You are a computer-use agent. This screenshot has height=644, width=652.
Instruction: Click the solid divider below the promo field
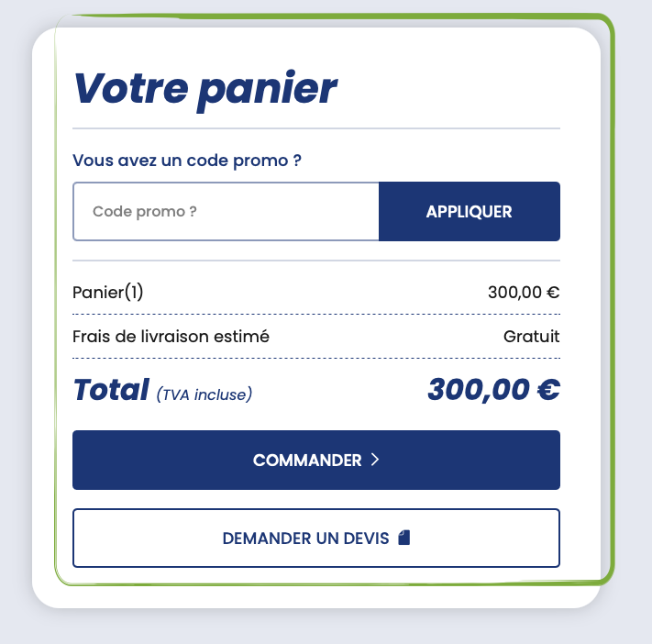[315, 261]
